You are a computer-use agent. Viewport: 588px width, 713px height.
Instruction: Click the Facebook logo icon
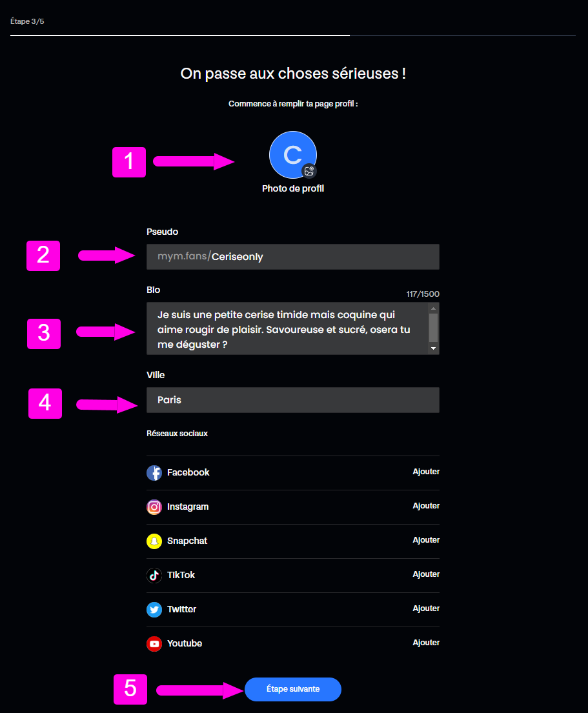point(154,472)
